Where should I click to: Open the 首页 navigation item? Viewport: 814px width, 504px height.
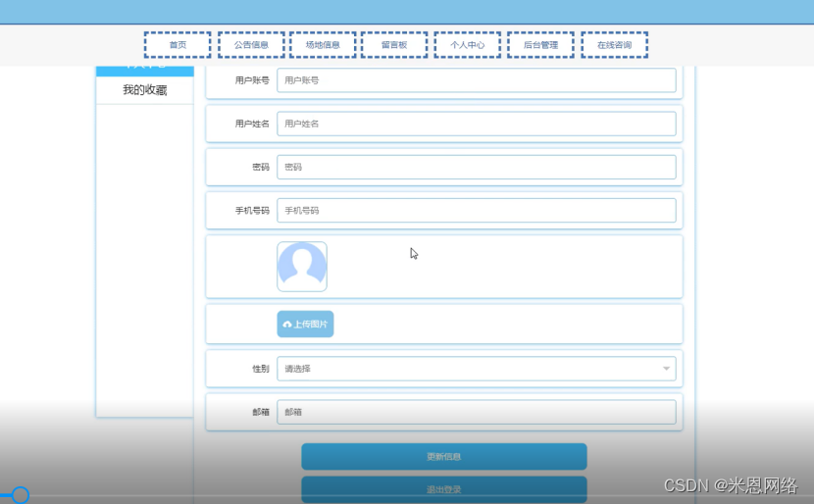178,45
